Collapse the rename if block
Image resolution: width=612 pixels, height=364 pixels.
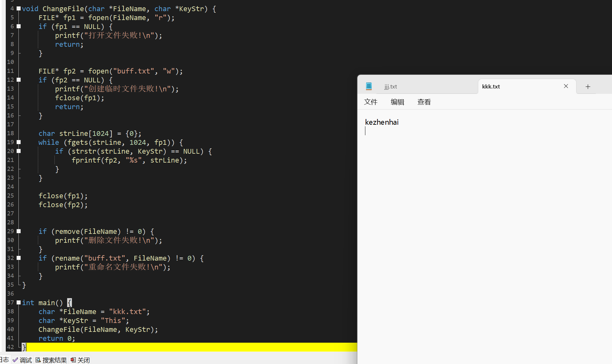pos(19,258)
